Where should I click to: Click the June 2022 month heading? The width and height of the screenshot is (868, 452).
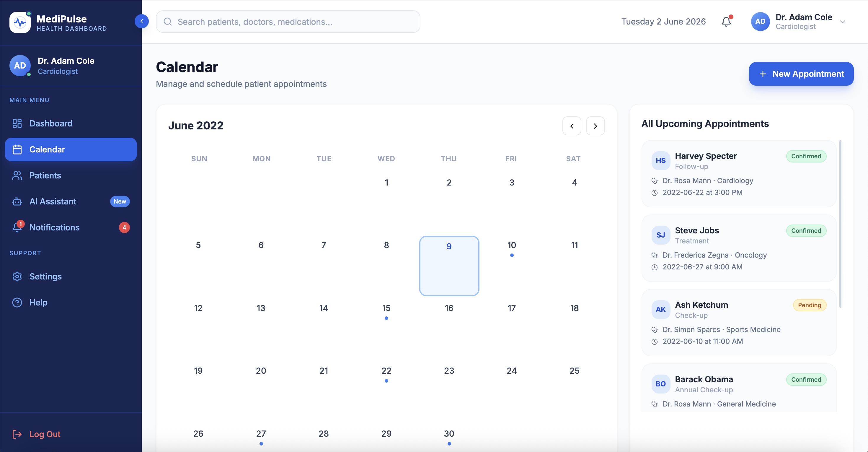coord(196,125)
